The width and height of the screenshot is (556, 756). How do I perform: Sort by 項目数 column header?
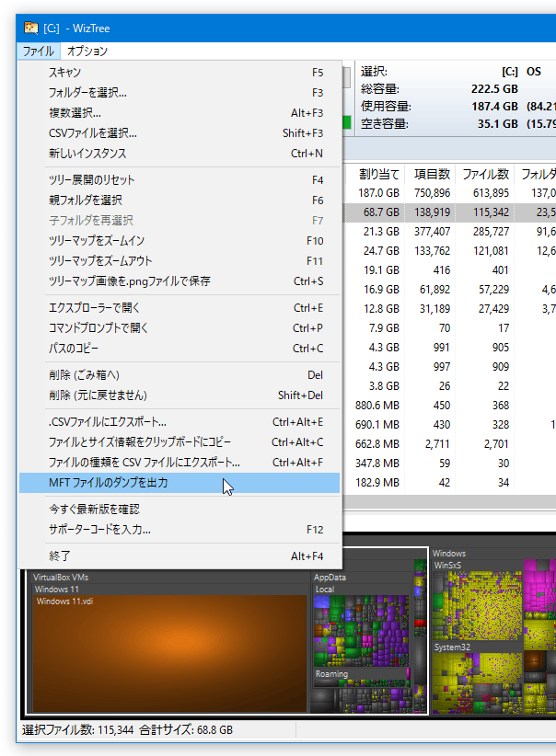(x=432, y=174)
